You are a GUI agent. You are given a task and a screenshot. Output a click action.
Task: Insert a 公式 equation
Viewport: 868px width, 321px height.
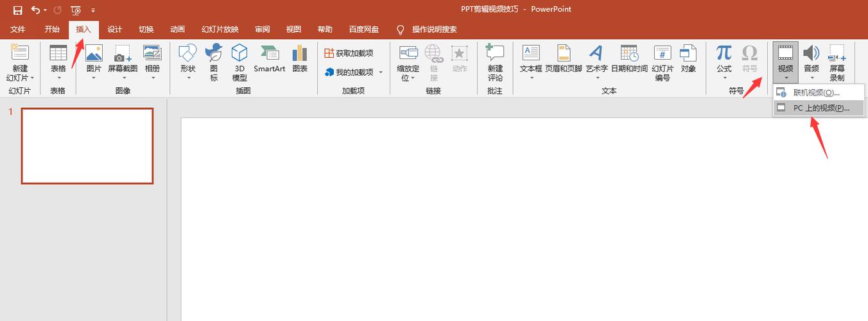(724, 62)
